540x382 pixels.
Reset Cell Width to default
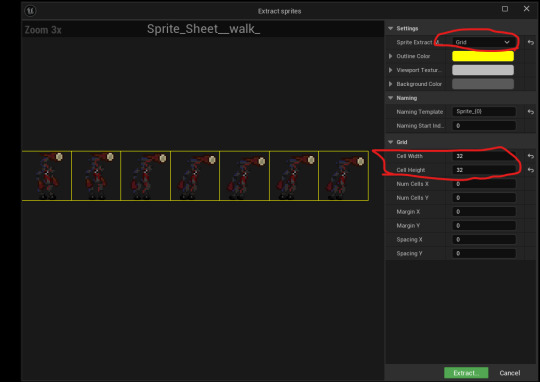[x=531, y=156]
